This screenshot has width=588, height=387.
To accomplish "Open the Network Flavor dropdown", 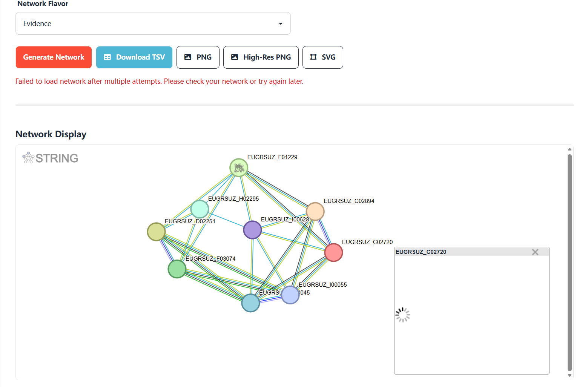I will (x=153, y=23).
